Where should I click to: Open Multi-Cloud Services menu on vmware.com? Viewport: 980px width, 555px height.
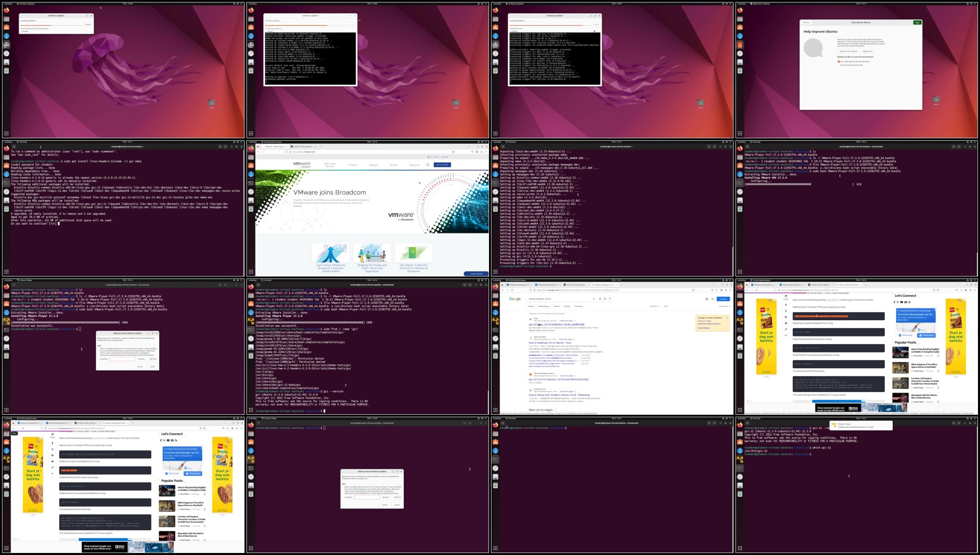330,165
